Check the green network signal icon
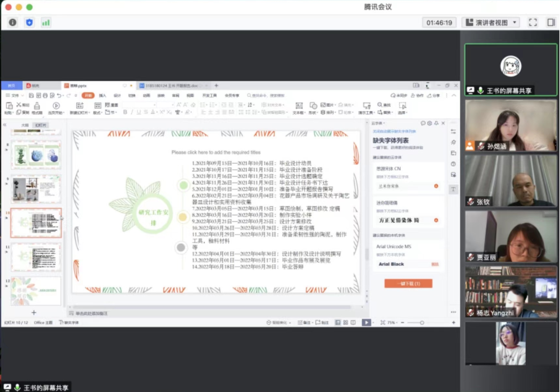Screen dimensions: 560x392 tap(46, 22)
